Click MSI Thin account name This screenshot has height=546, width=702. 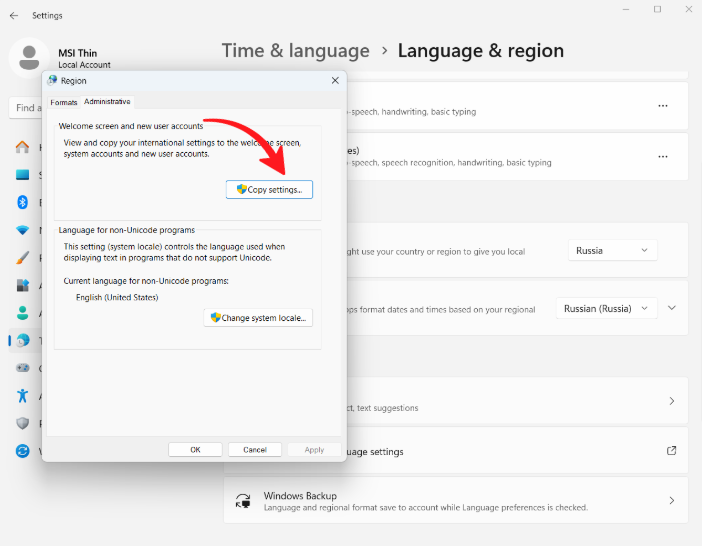(x=77, y=53)
